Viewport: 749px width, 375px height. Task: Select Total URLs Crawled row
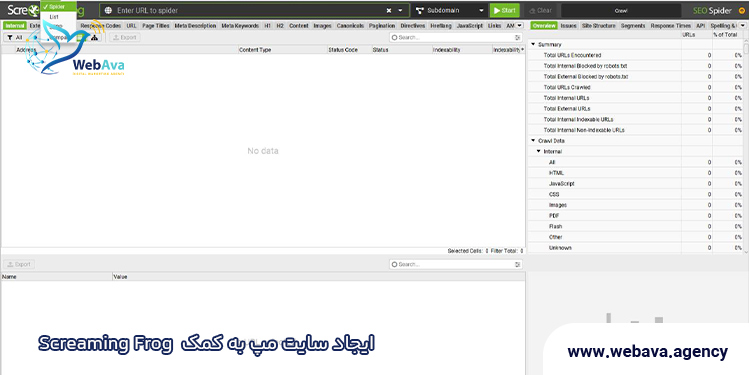point(635,87)
